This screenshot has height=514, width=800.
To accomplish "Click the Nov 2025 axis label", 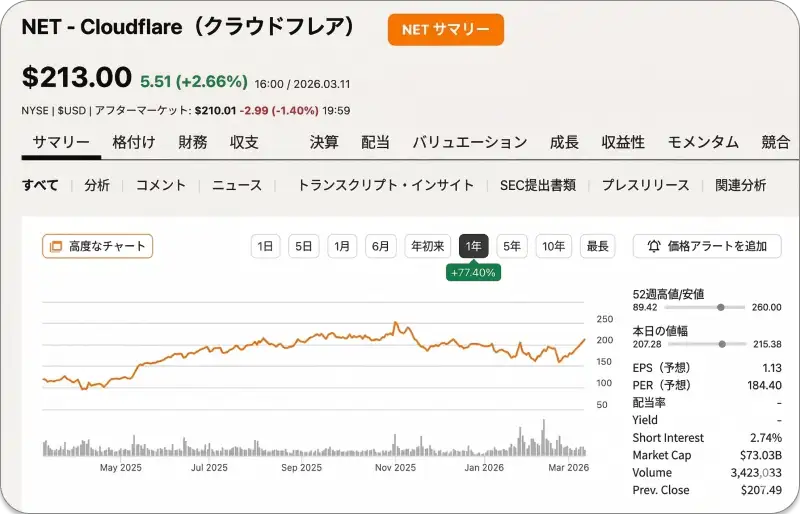I will click(395, 468).
